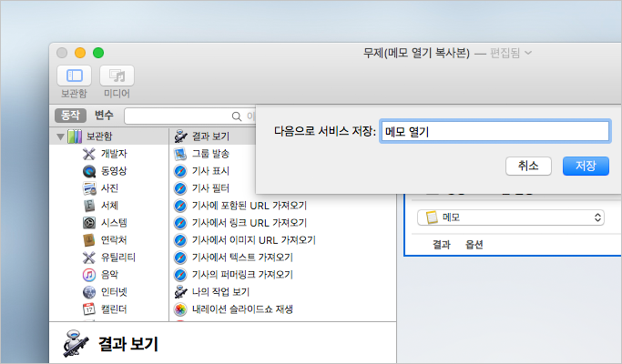Screen dimensions: 622x364
Task: Click the window title 무제(메모 열기 복사본)
Action: [416, 53]
